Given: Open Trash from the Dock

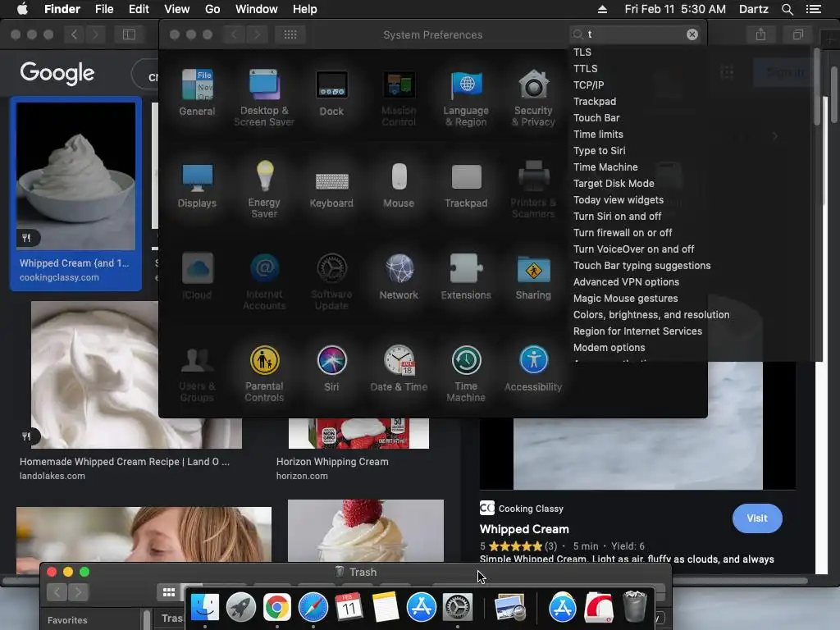Looking at the screenshot, I should 635,606.
